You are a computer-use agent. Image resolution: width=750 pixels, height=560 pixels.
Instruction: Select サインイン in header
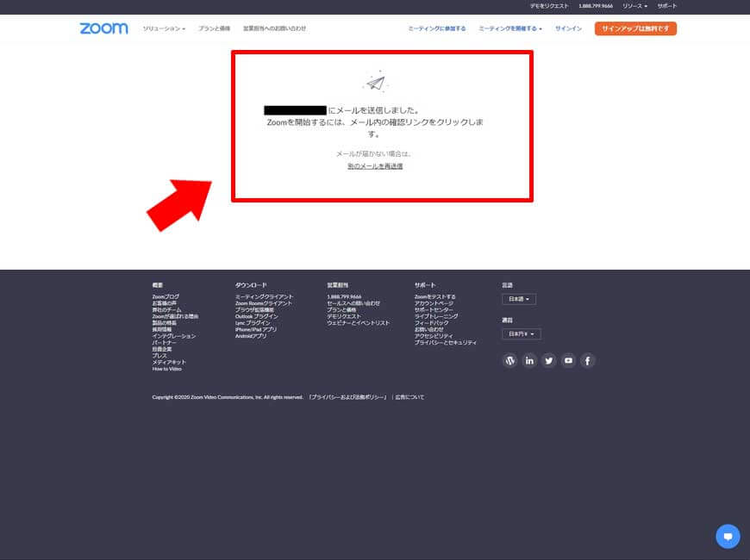pos(568,28)
